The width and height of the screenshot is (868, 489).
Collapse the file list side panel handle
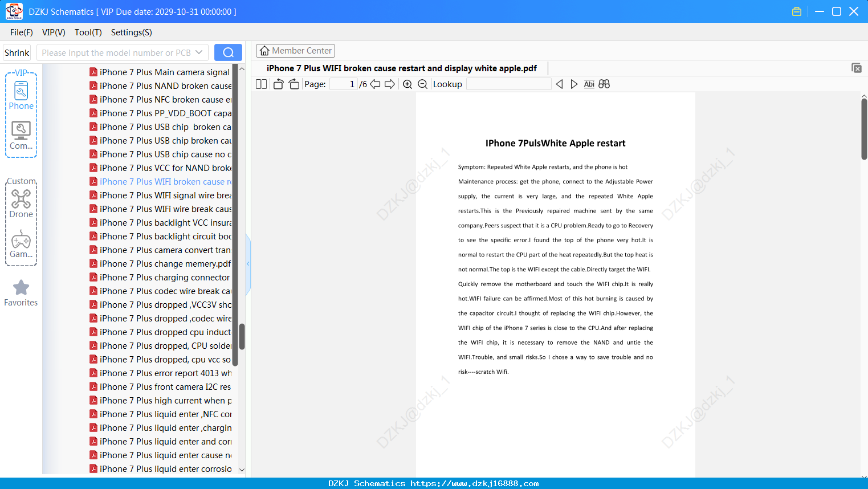tap(248, 263)
